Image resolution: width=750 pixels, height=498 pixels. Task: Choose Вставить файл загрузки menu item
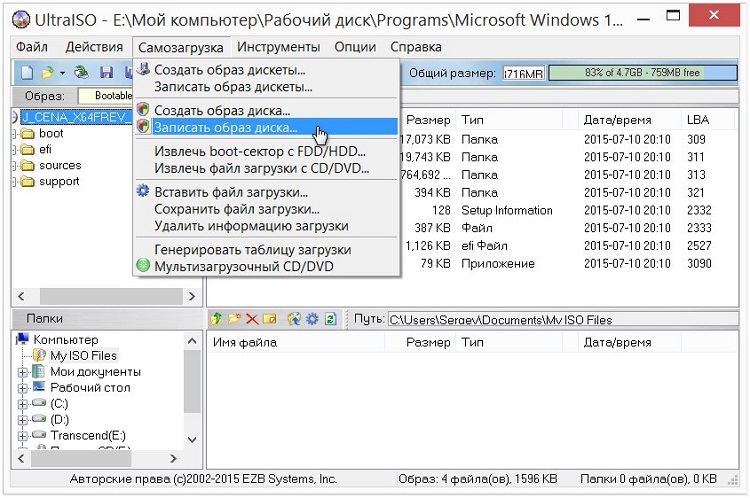pos(266,192)
